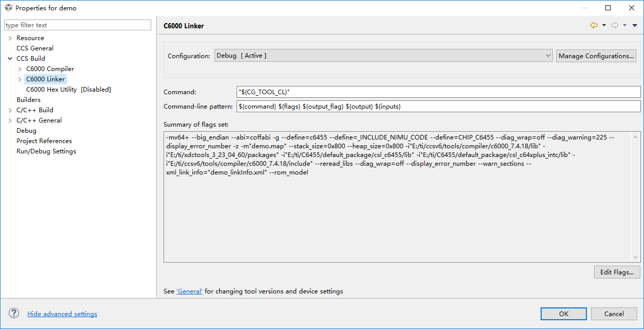Open the back history dropdown arrow
The height and width of the screenshot is (329, 644).
pyautogui.click(x=604, y=25)
